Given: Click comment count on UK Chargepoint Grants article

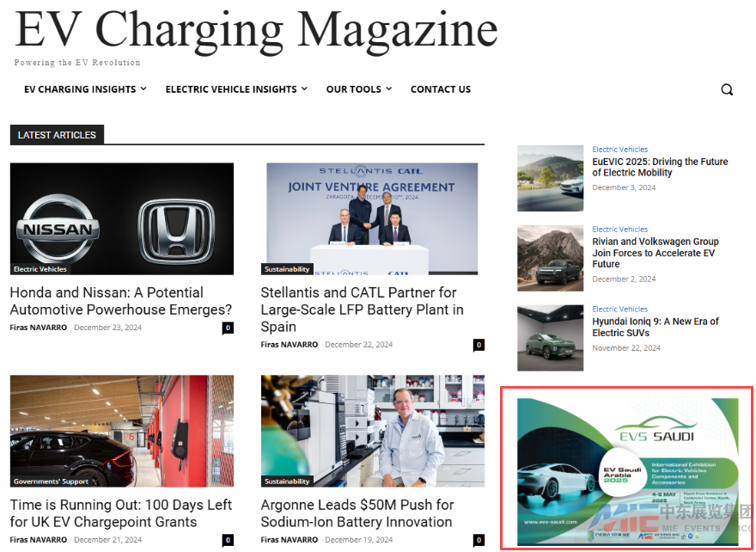Looking at the screenshot, I should (x=228, y=540).
